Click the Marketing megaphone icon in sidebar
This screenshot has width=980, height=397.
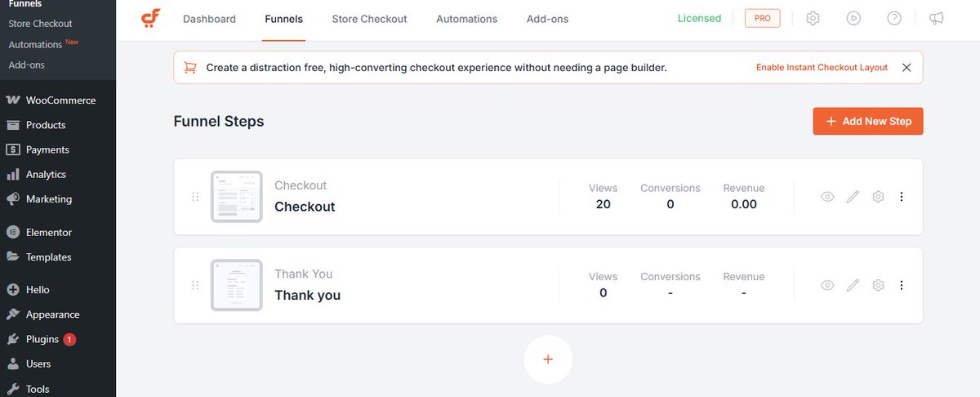(13, 198)
